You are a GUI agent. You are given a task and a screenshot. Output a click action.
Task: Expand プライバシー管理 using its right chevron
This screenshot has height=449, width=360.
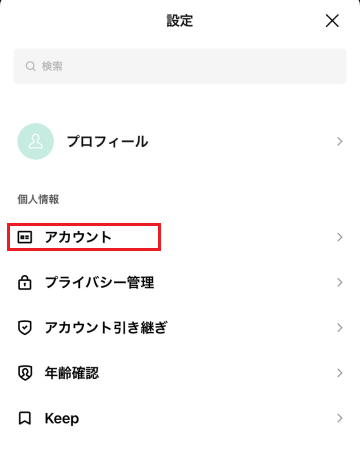point(340,283)
